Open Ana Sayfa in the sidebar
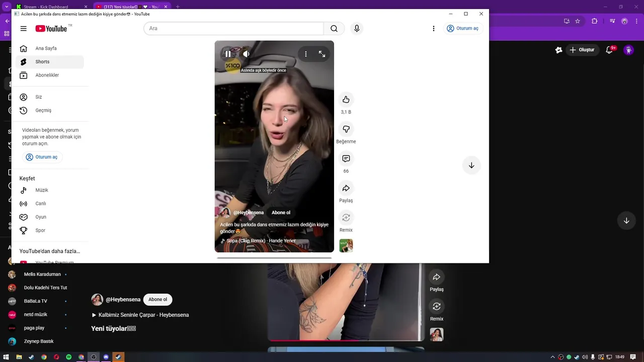Viewport: 644px width, 362px height. pyautogui.click(x=49, y=48)
